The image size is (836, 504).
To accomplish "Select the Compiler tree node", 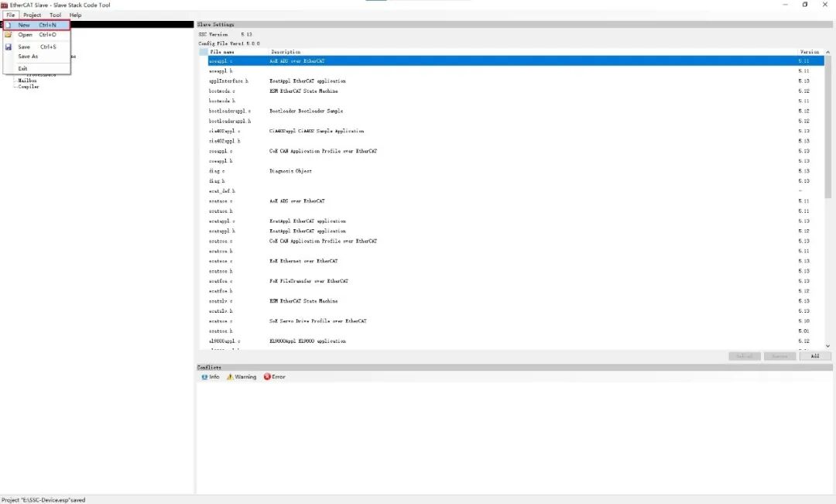I will tap(29, 87).
